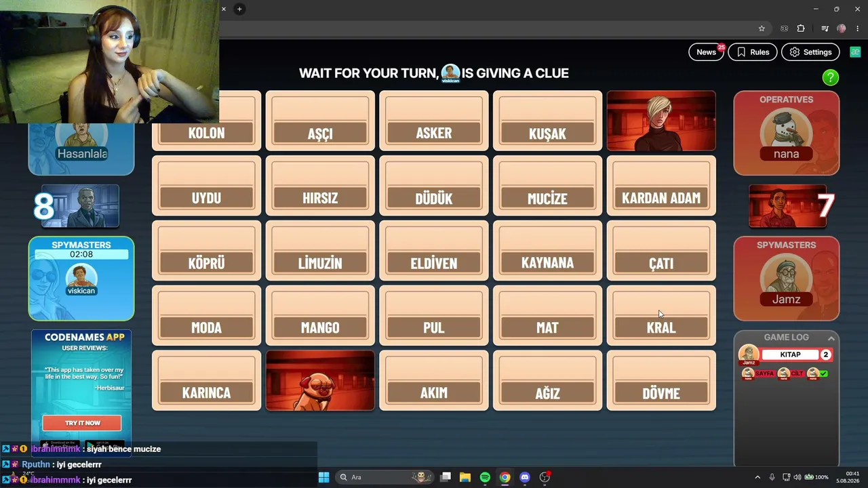Open the Chrome three-dot menu
868x488 pixels.
coord(858,28)
